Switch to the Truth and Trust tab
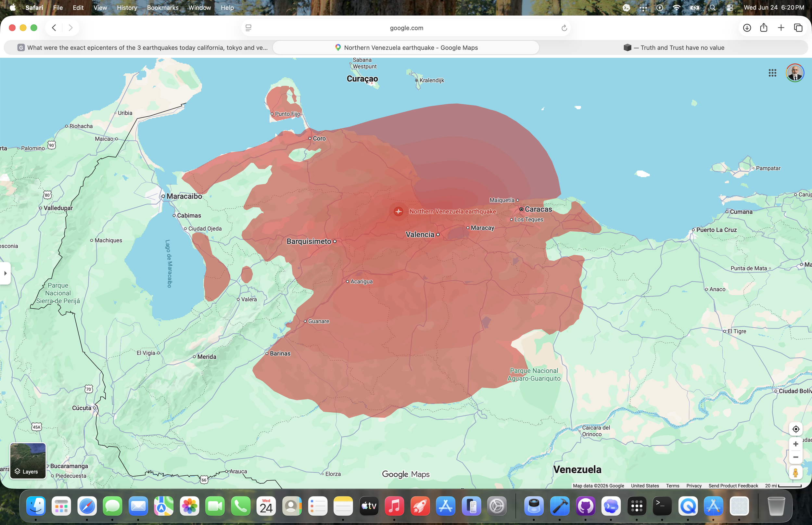The height and width of the screenshot is (525, 812). 673,48
